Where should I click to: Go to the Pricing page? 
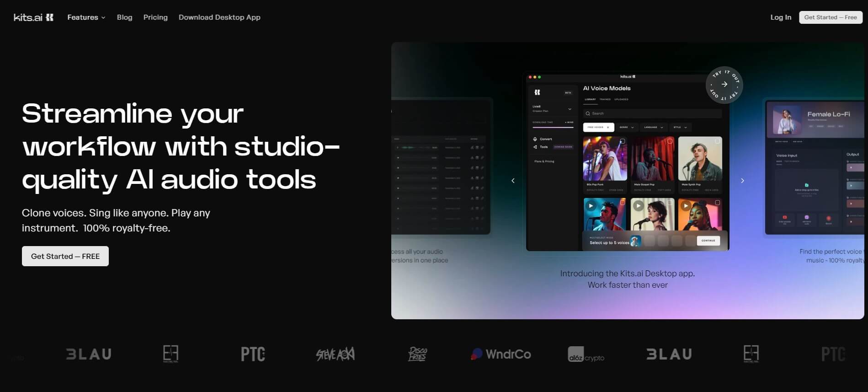click(155, 17)
